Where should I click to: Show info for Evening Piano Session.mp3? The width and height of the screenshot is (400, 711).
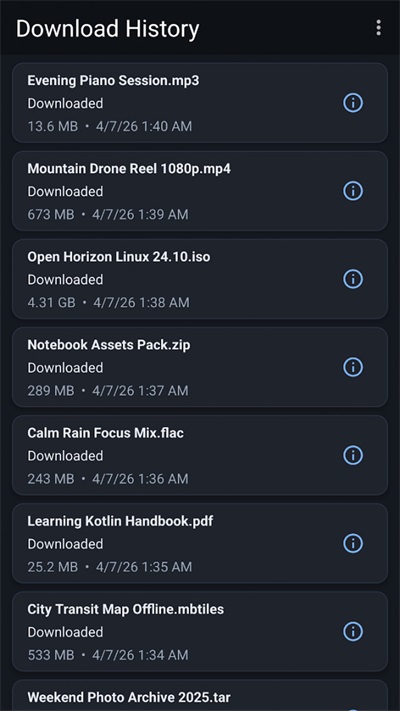pos(353,103)
